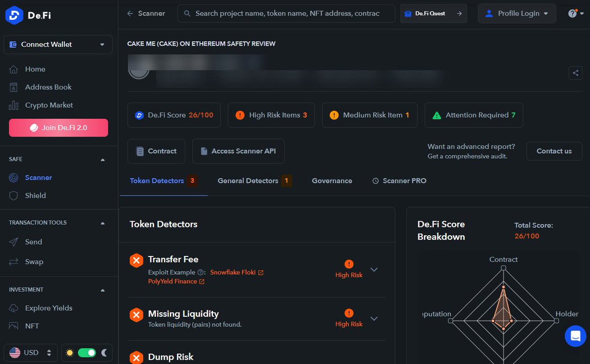Open the De.Fi Quest banner
The height and width of the screenshot is (364, 590).
[x=434, y=14]
